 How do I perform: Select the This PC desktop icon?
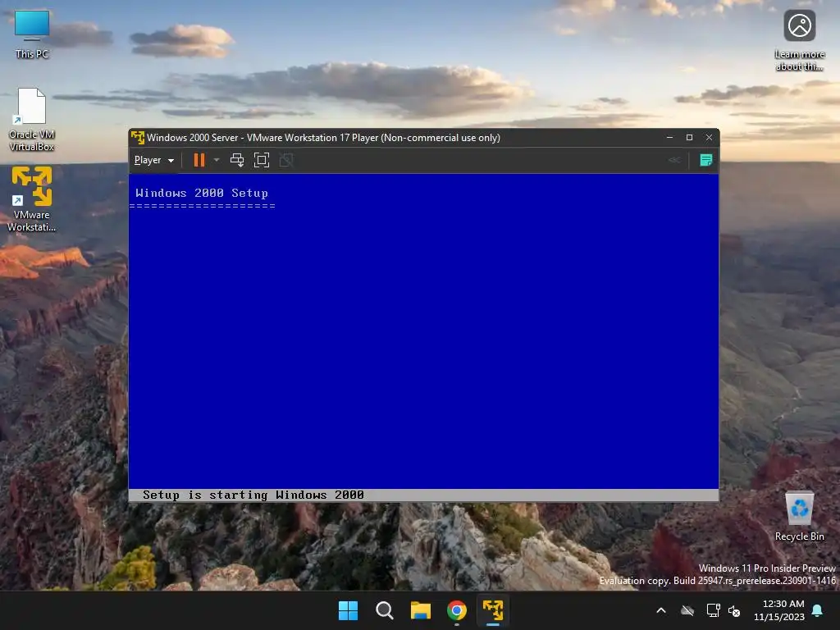coord(32,34)
